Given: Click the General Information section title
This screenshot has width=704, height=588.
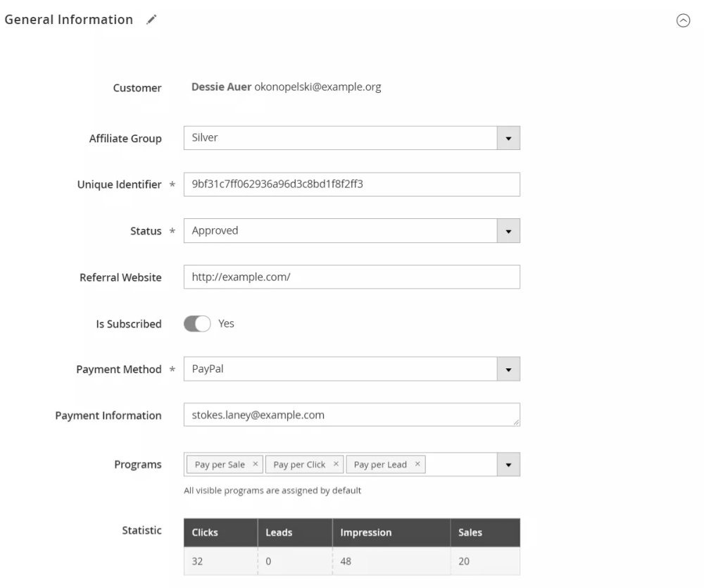Looking at the screenshot, I should click(69, 20).
